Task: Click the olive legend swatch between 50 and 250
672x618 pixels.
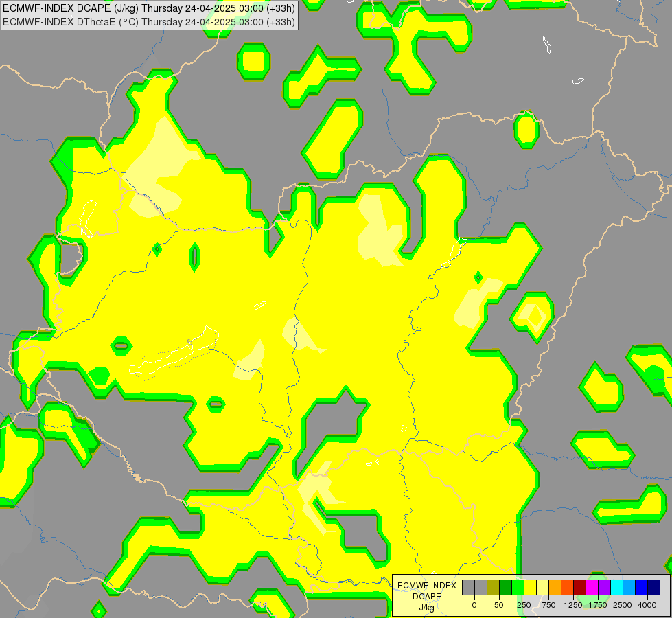Action: coord(494,588)
